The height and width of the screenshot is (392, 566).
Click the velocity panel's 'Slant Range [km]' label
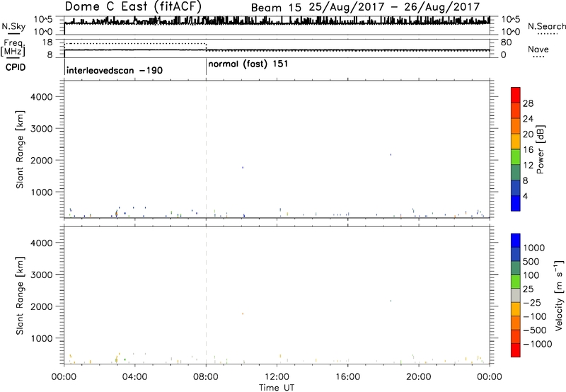[20, 296]
